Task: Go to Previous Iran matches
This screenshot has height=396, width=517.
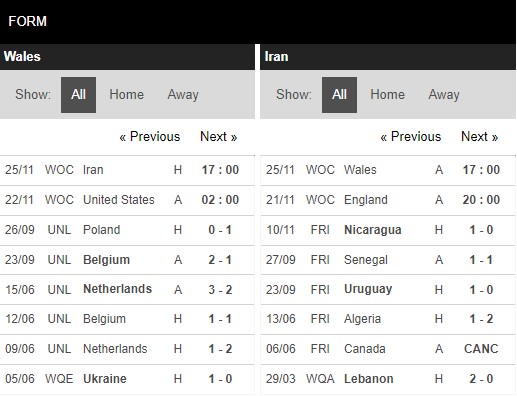Action: [411, 137]
